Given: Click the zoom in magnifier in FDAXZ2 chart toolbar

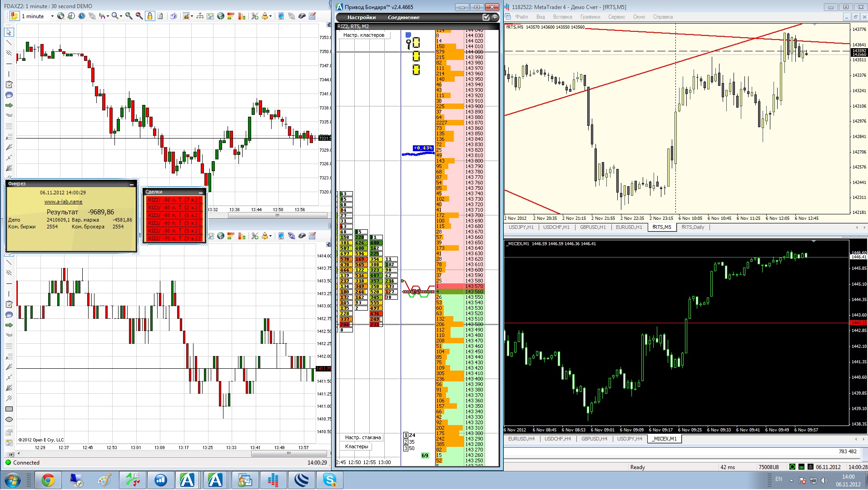Looking at the screenshot, I should pyautogui.click(x=129, y=16).
